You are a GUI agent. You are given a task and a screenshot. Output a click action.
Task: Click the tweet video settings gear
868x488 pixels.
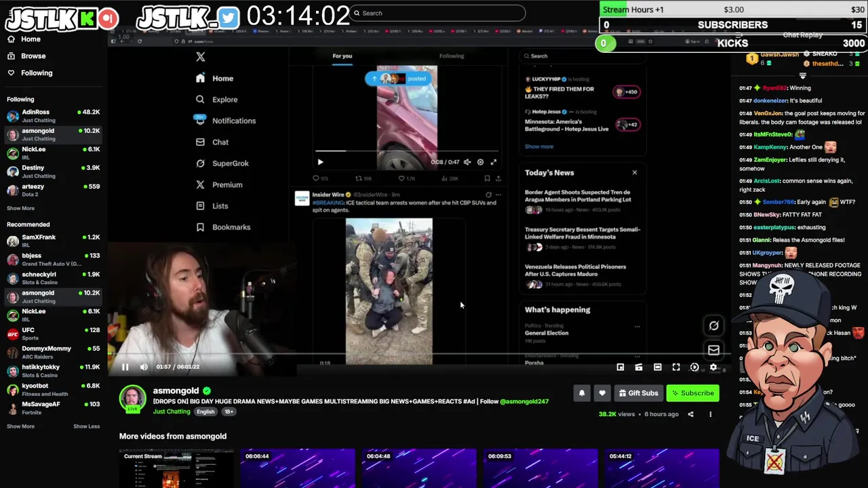point(480,163)
